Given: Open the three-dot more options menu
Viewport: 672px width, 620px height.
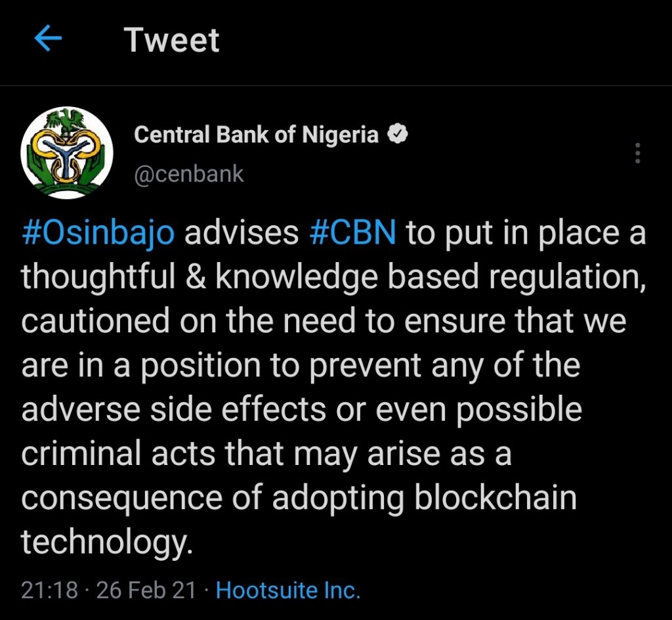Looking at the screenshot, I should pos(637,153).
